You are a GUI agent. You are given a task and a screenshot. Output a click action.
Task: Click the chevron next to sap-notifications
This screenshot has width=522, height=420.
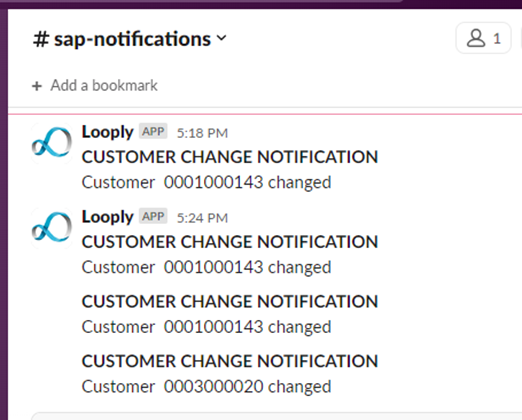tap(221, 38)
